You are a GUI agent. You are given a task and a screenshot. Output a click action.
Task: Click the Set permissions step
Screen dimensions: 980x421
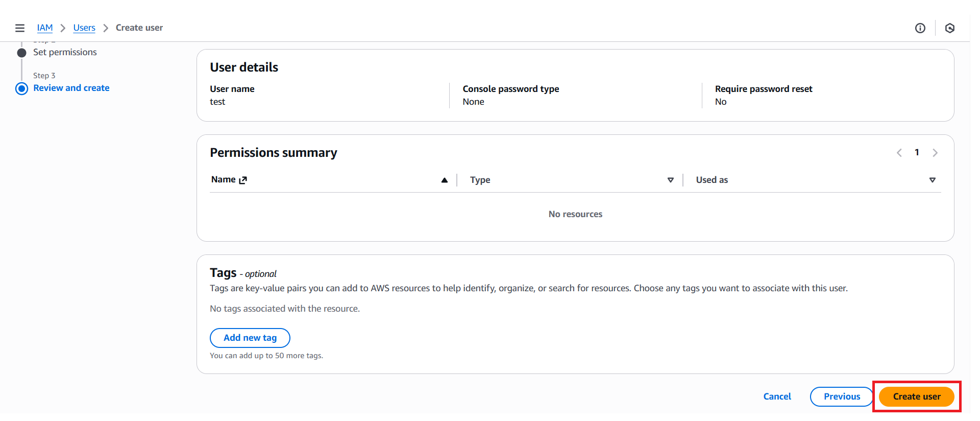coord(65,52)
